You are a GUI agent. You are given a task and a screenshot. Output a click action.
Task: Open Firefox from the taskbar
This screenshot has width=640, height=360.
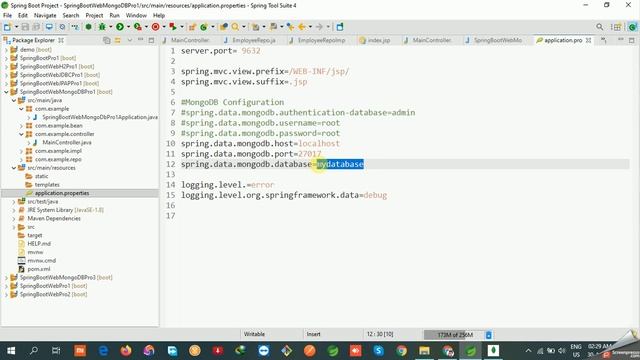point(126,350)
